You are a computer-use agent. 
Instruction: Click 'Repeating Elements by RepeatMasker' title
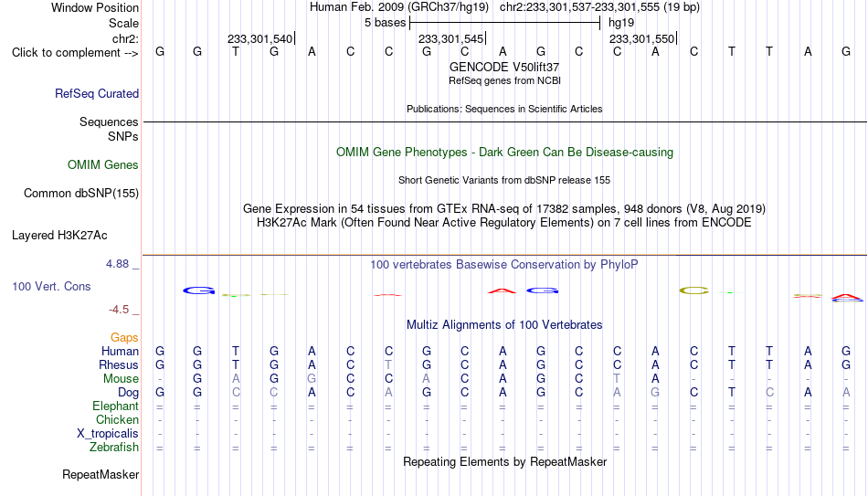(504, 461)
